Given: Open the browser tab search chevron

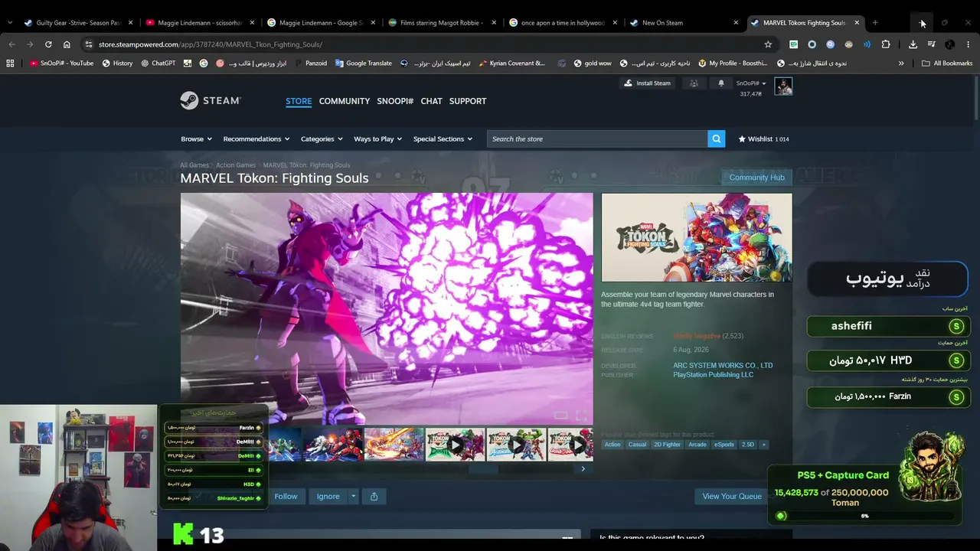Looking at the screenshot, I should 10,23.
